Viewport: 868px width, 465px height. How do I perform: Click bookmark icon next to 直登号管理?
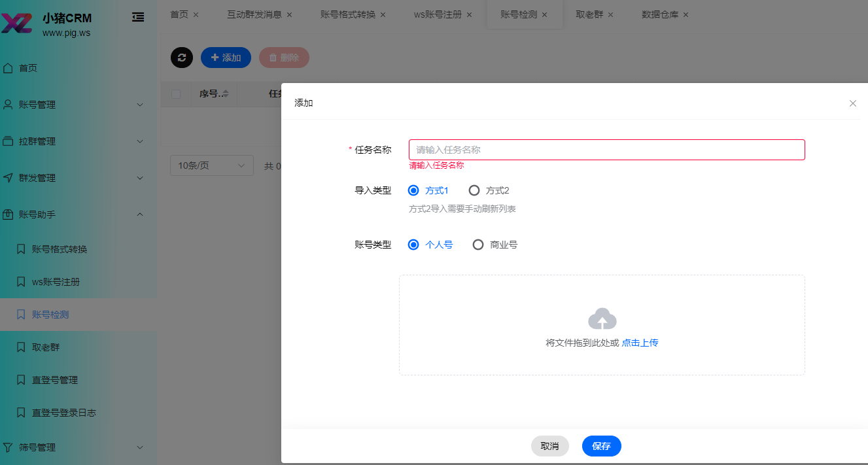click(x=21, y=380)
